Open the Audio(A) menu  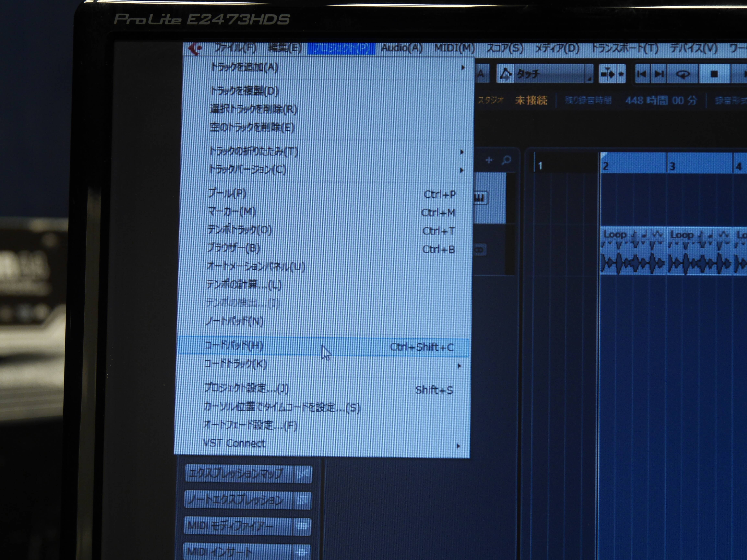pyautogui.click(x=402, y=48)
